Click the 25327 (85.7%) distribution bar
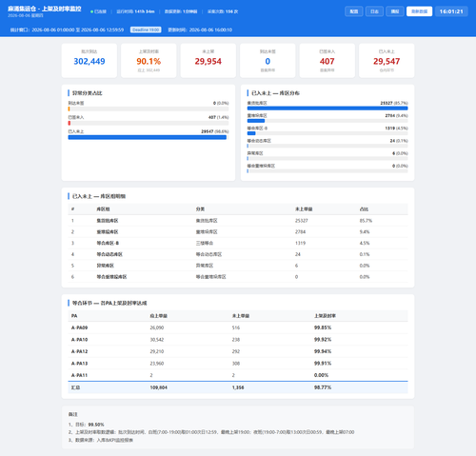This screenshot has width=476, height=456. pyautogui.click(x=327, y=109)
